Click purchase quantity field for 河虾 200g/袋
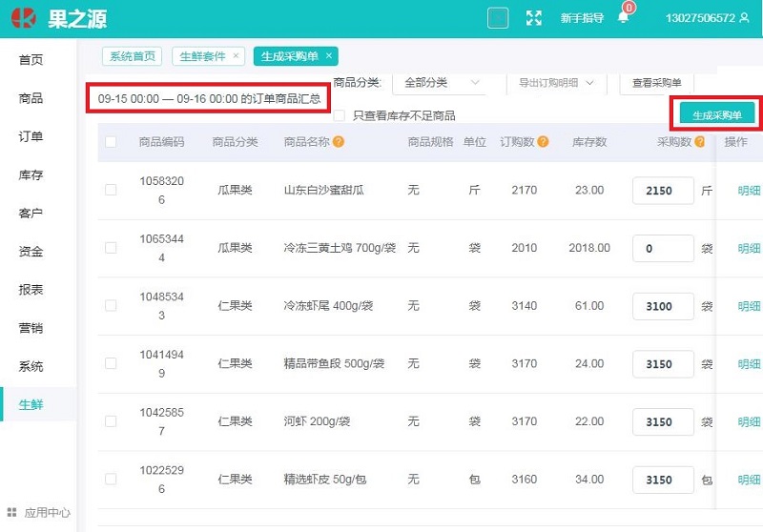Image resolution: width=763 pixels, height=532 pixels. coord(663,422)
